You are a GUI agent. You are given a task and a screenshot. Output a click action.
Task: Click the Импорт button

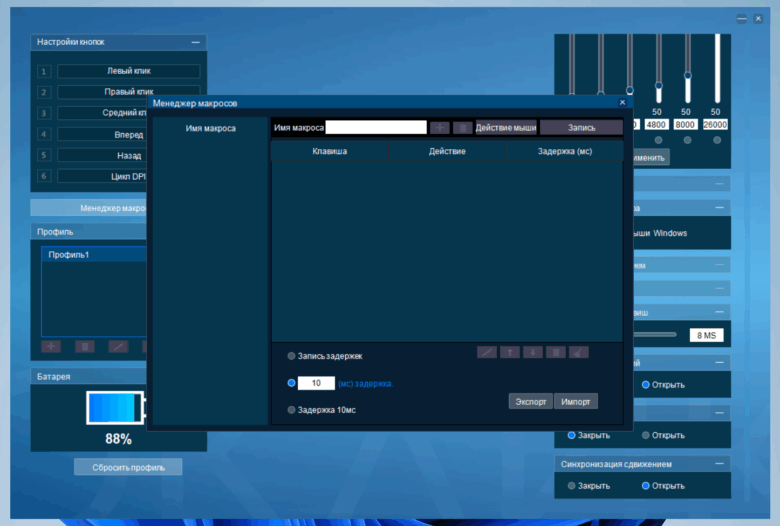pos(576,402)
